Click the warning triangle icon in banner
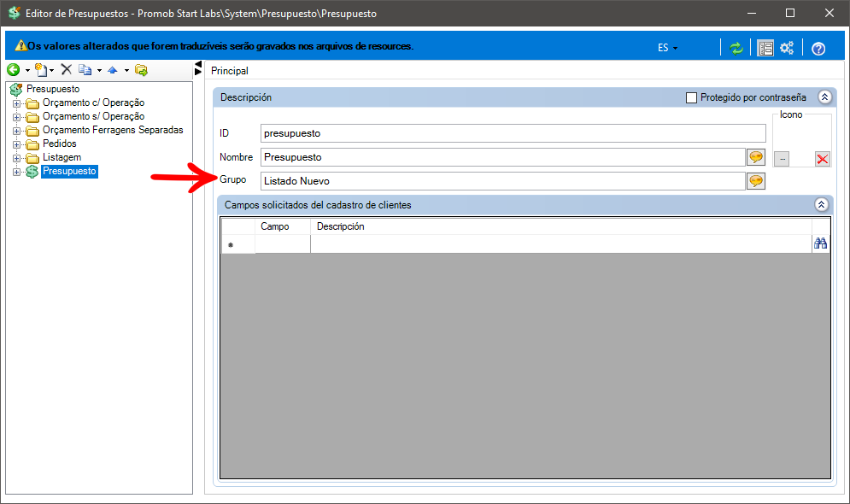The image size is (850, 504). 21,45
